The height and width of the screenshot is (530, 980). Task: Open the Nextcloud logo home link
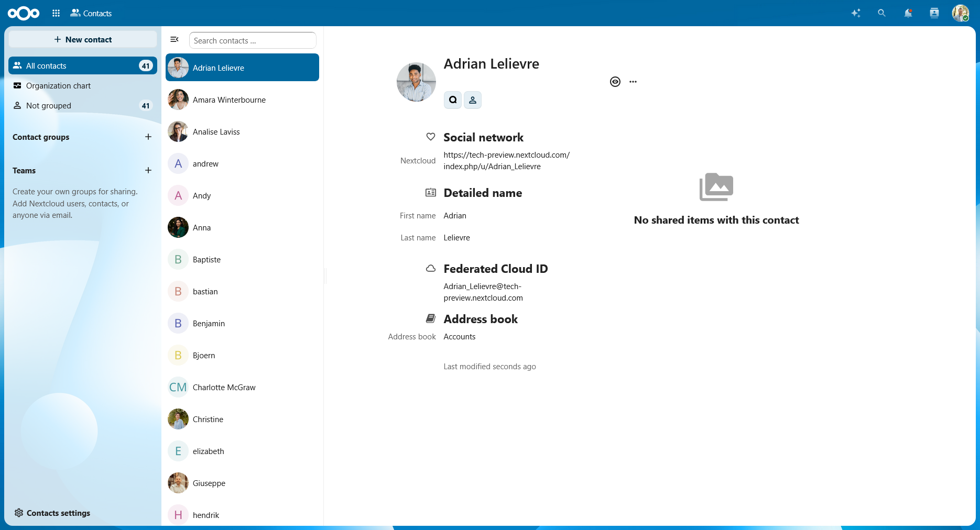pos(24,13)
